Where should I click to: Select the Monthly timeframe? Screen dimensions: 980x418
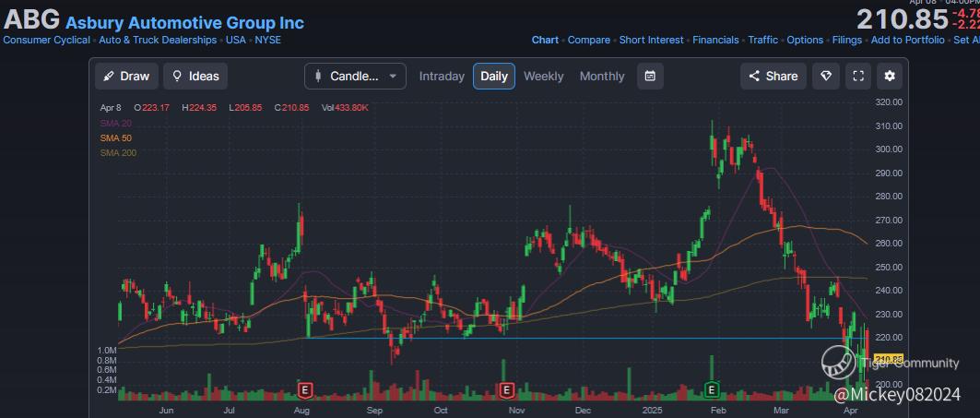(x=601, y=76)
